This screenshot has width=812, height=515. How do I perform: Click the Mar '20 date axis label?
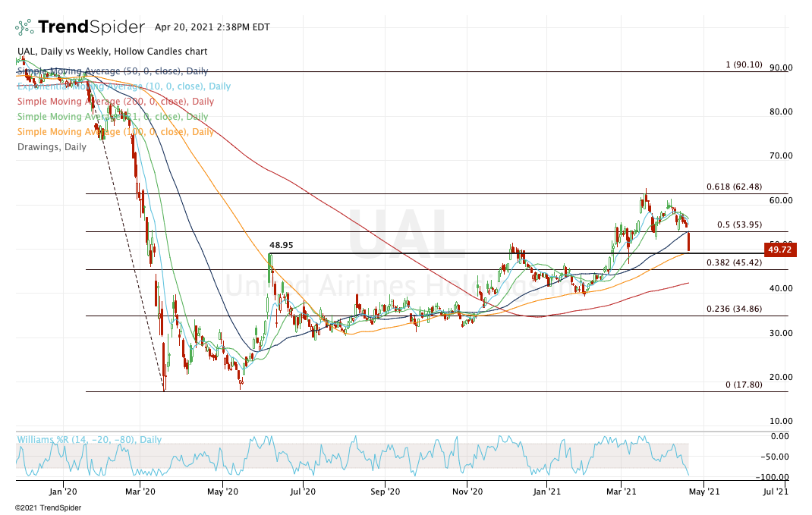click(140, 491)
